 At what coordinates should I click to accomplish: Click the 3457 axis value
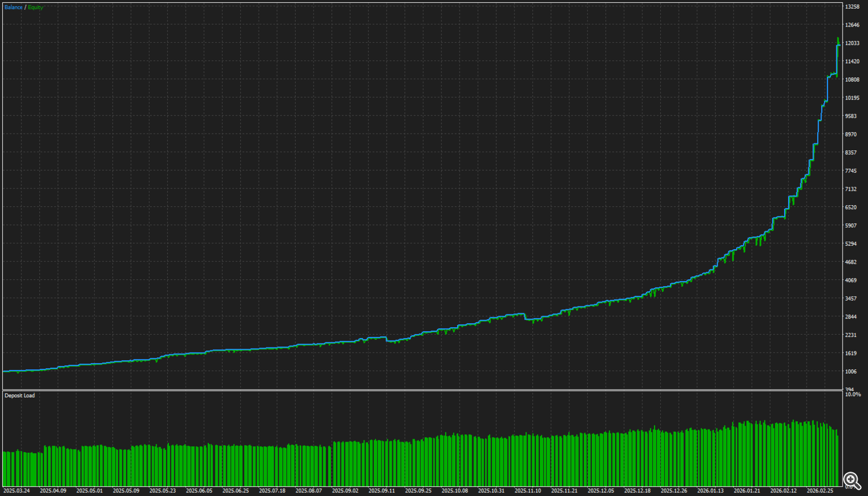pos(851,298)
